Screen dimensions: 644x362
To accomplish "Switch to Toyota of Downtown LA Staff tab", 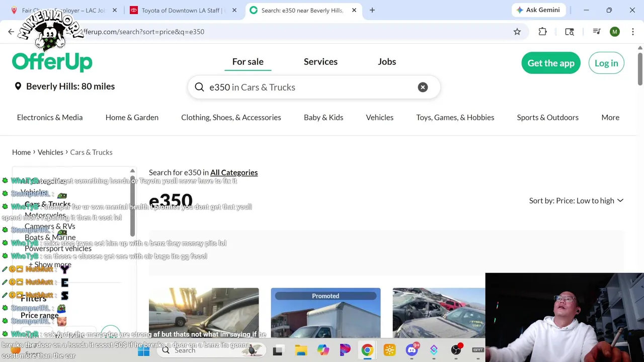I will (x=183, y=10).
